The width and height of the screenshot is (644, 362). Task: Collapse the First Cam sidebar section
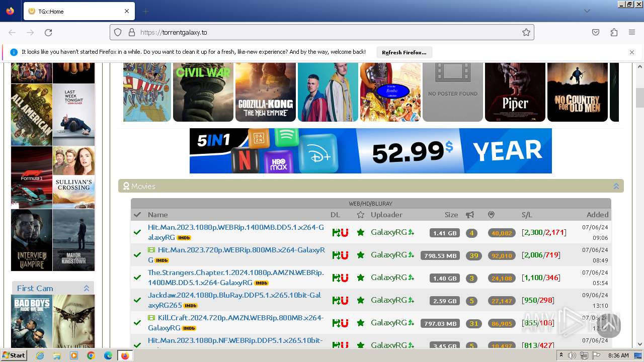[x=87, y=288]
